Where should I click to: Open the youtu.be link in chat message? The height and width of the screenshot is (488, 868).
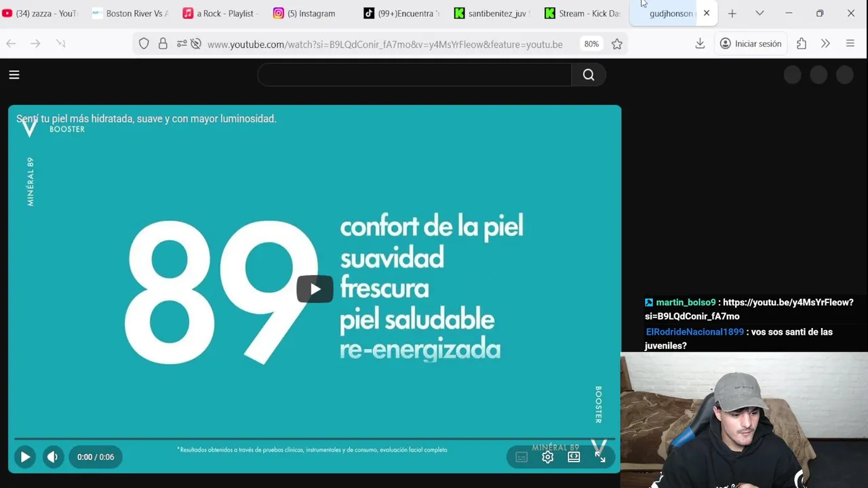click(749, 309)
